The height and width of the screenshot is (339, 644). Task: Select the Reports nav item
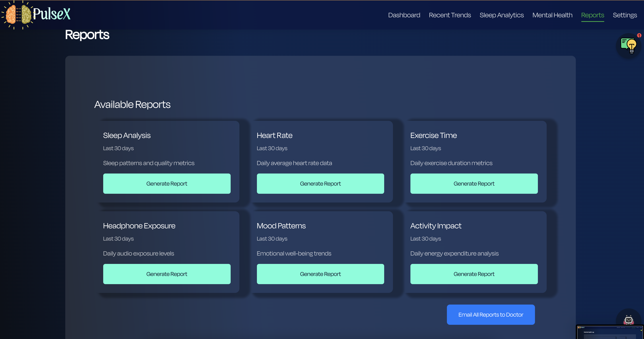pyautogui.click(x=593, y=15)
